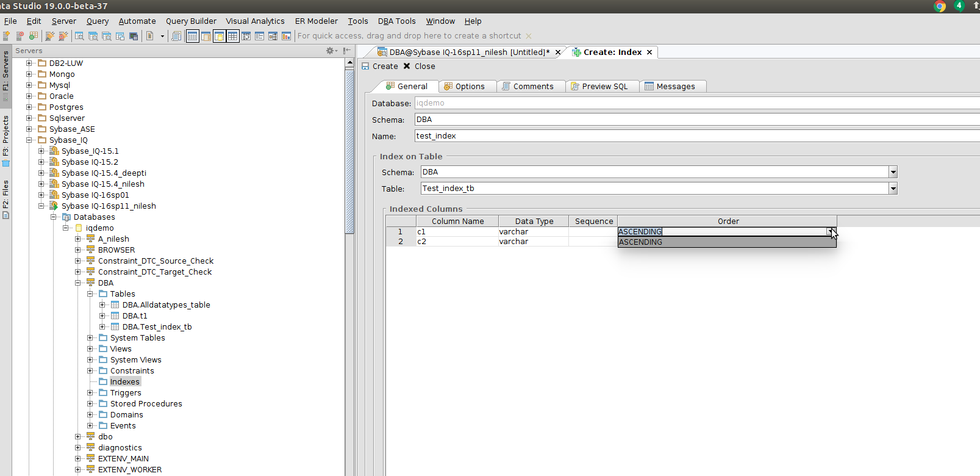Click the top Schema field containing DBA
Viewport: 980px width, 476px height.
tap(697, 119)
